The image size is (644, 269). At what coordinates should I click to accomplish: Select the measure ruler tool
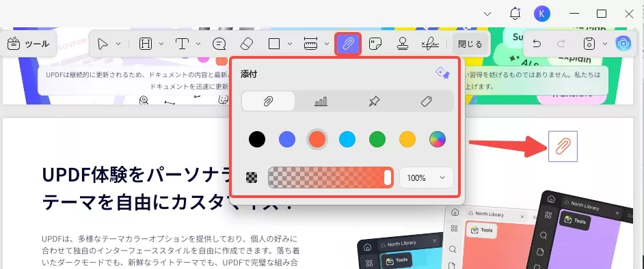click(x=311, y=44)
